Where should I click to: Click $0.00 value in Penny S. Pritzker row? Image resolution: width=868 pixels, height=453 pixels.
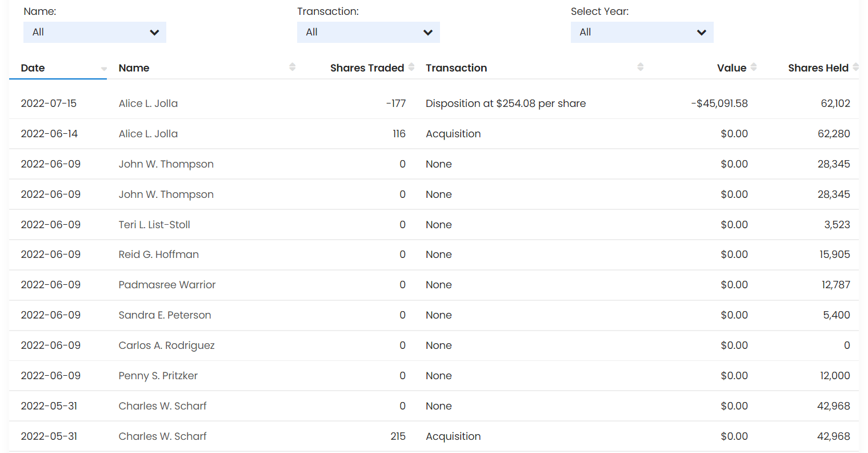pos(734,376)
